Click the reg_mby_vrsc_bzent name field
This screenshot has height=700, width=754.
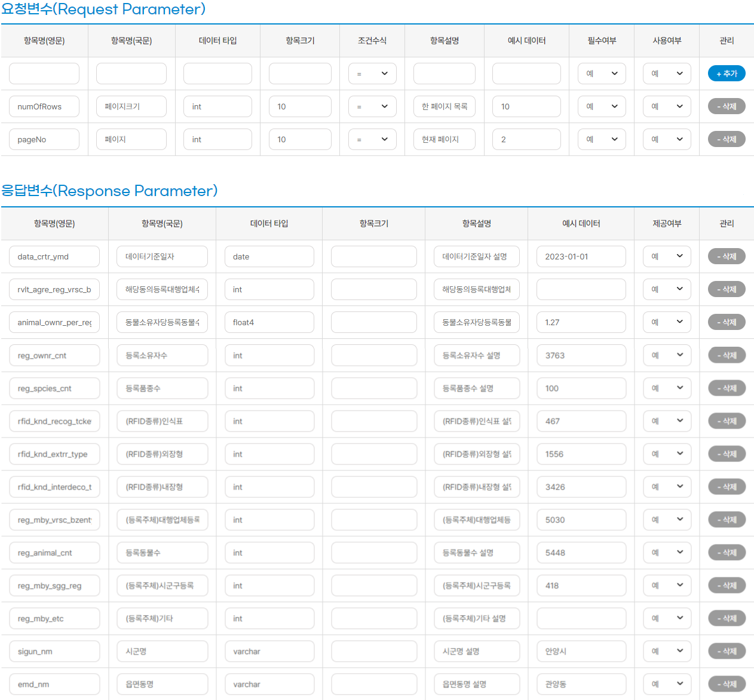coord(54,519)
